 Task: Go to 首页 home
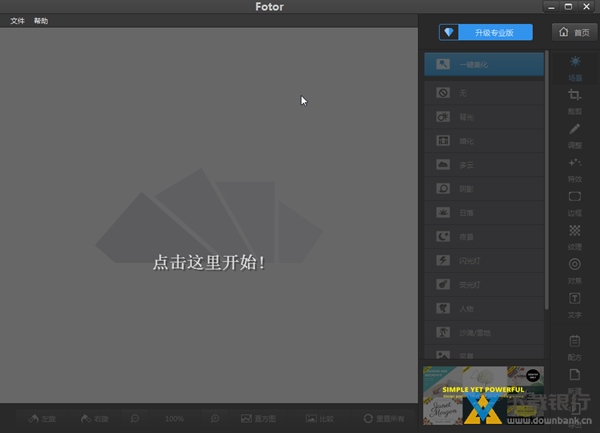pyautogui.click(x=574, y=33)
